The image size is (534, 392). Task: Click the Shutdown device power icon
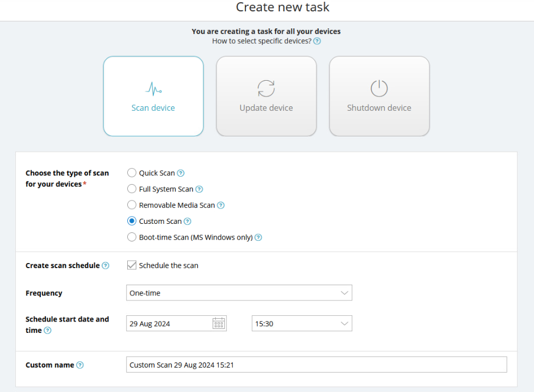click(379, 89)
